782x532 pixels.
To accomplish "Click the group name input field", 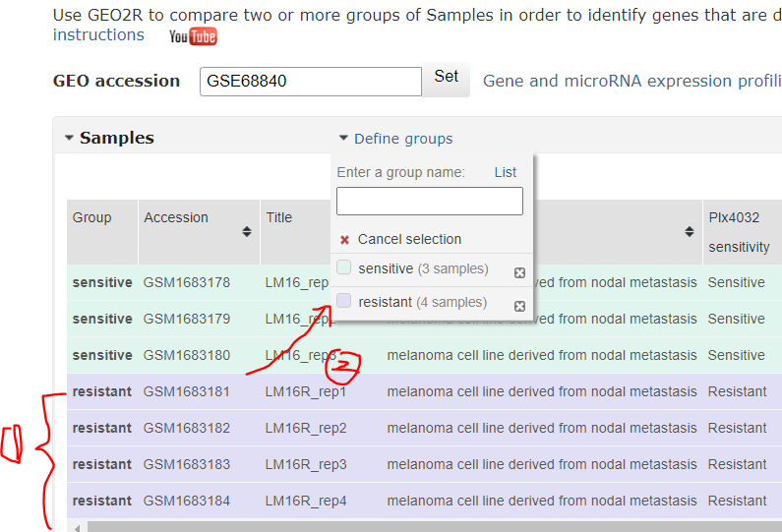I will (429, 202).
